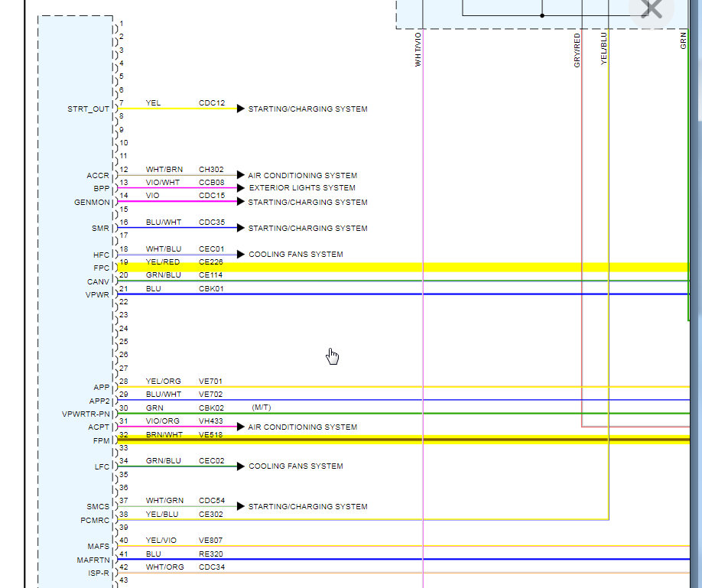This screenshot has width=702, height=588.
Task: Click the ISP-R pin label
Action: click(x=99, y=573)
